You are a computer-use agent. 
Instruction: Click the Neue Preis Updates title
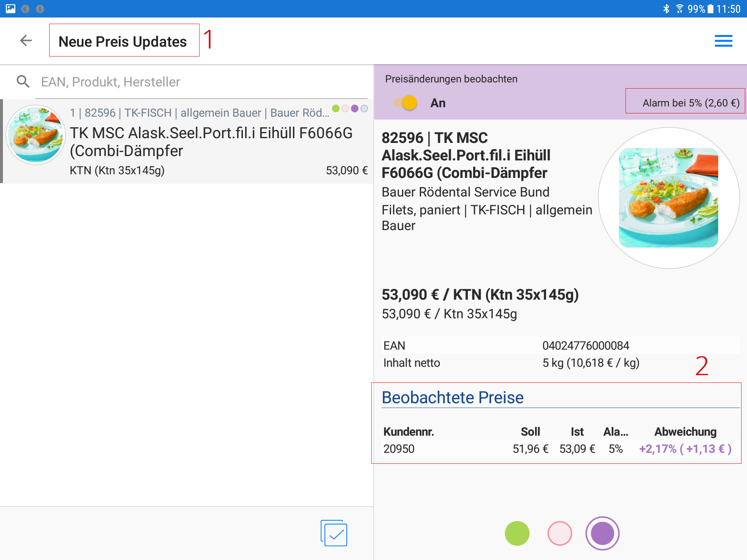[x=123, y=42]
